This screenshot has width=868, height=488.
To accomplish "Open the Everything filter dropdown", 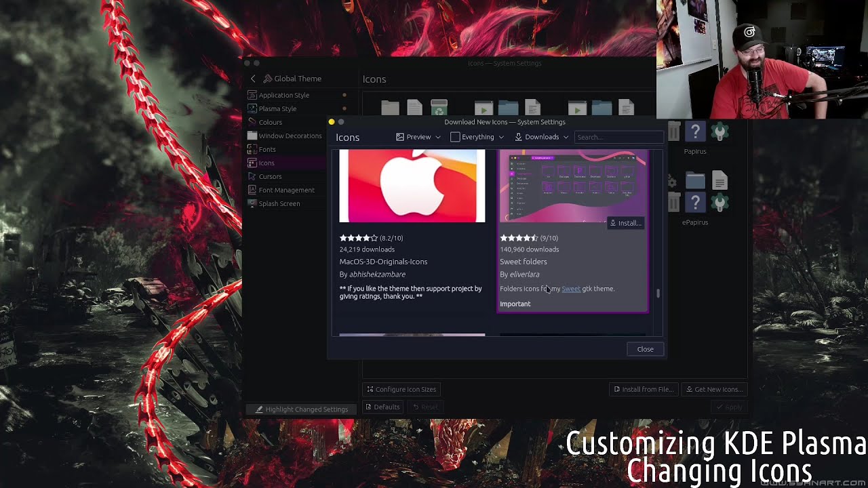I will point(477,137).
